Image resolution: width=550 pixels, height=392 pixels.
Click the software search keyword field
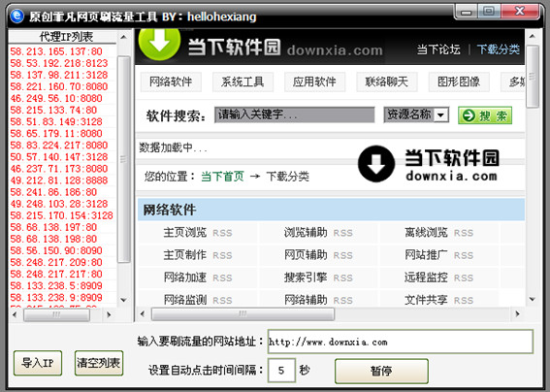(x=295, y=115)
